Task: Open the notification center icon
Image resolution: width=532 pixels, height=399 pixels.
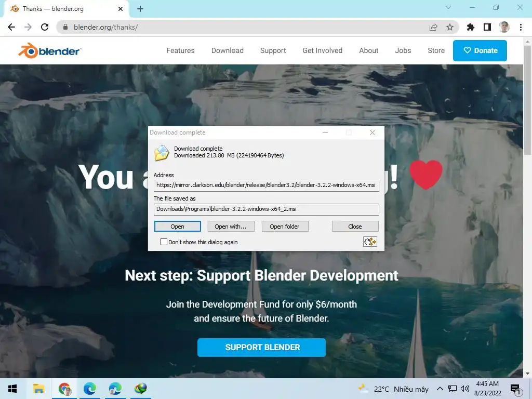Action: coord(516,389)
